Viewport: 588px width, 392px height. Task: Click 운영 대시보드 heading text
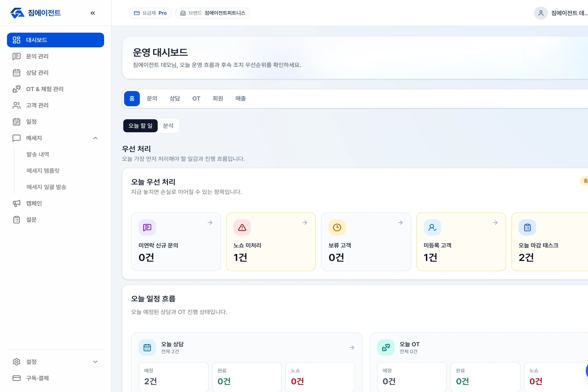[x=160, y=52]
